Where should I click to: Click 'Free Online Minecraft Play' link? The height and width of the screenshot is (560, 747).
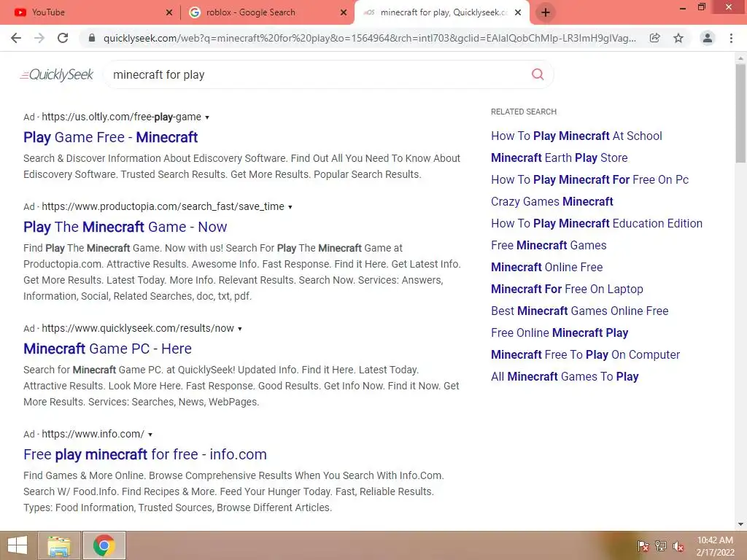pos(560,332)
